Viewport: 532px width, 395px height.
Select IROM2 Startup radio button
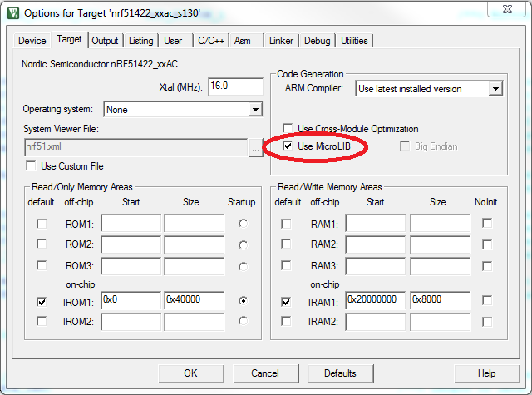(x=243, y=321)
